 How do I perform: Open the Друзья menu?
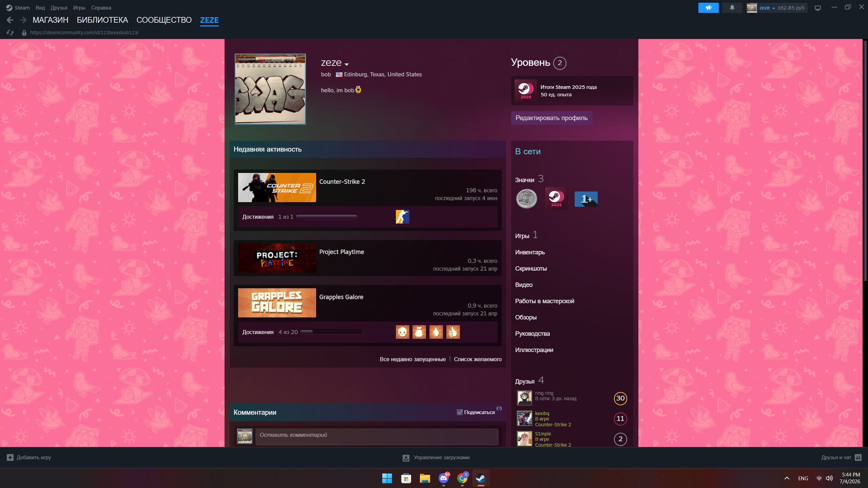tap(59, 7)
